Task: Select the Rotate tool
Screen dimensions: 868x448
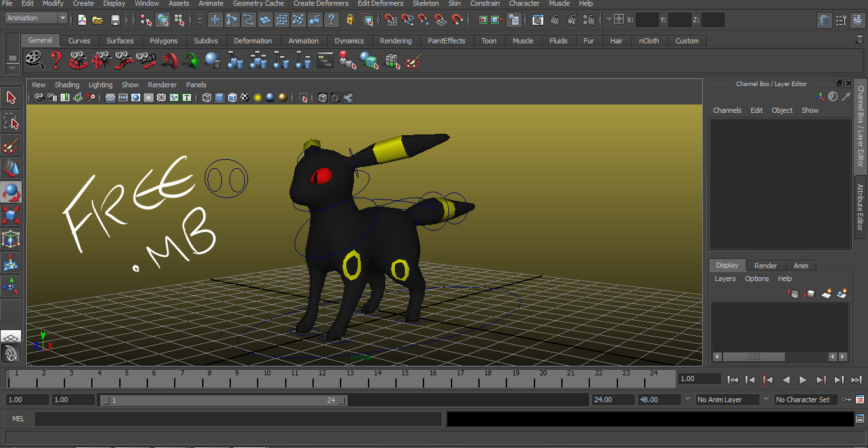Action: [x=10, y=191]
